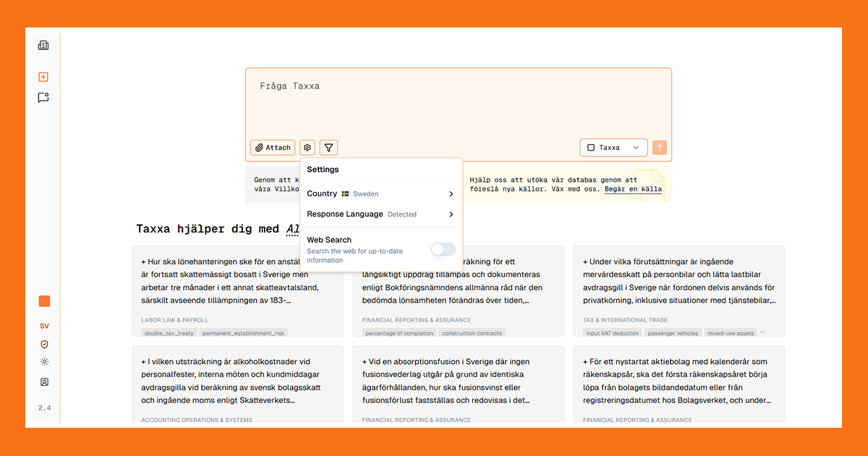
Task: Click the LABOR LAW & PAYROLL category label
Action: click(x=174, y=320)
